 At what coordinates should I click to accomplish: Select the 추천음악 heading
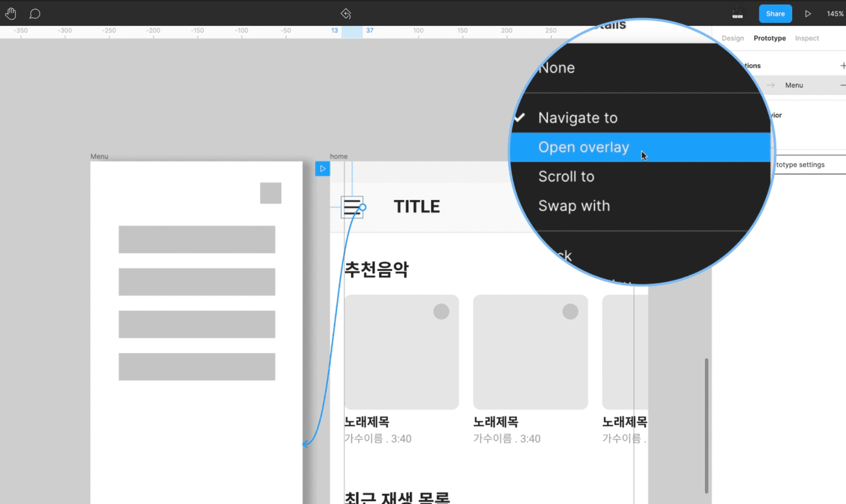click(x=376, y=270)
